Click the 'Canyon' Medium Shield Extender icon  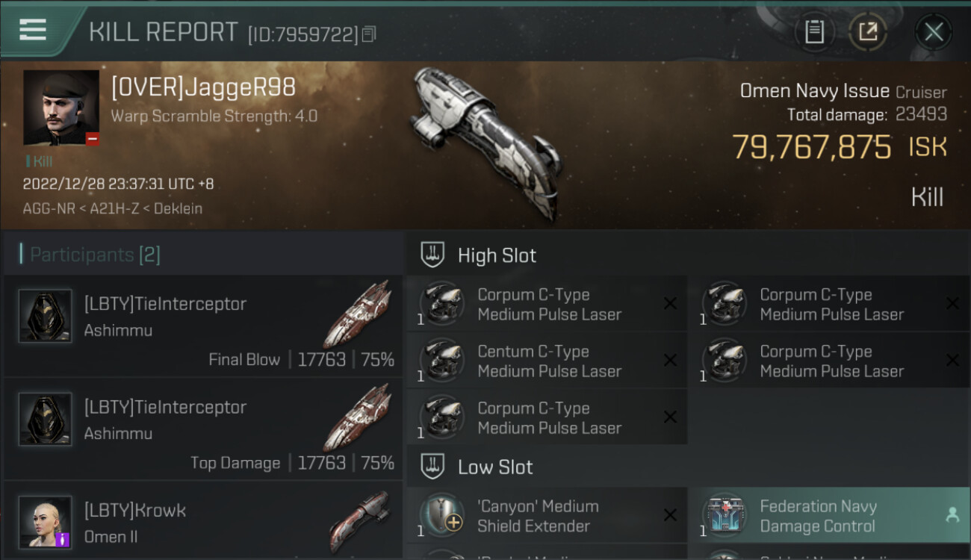click(442, 516)
